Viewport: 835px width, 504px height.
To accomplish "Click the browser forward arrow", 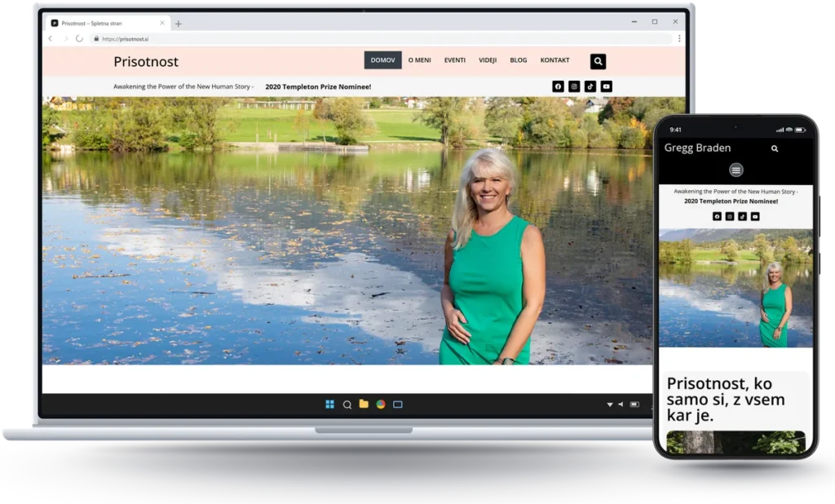I will pyautogui.click(x=65, y=38).
